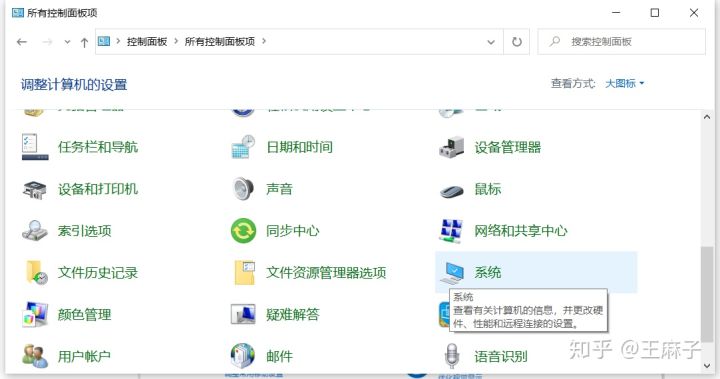The image size is (720, 379).
Task: Open the 大图标 view-by dropdown
Action: pyautogui.click(x=625, y=84)
